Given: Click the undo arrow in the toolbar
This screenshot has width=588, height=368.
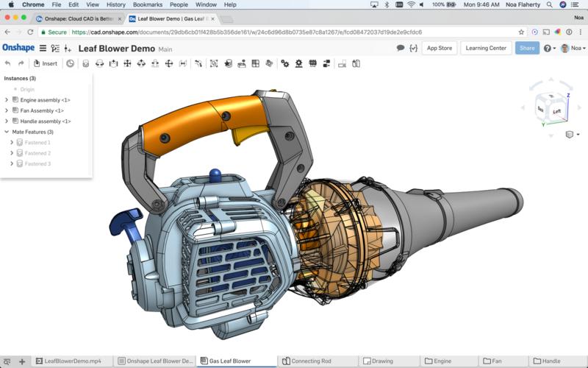Looking at the screenshot, I should pyautogui.click(x=8, y=63).
